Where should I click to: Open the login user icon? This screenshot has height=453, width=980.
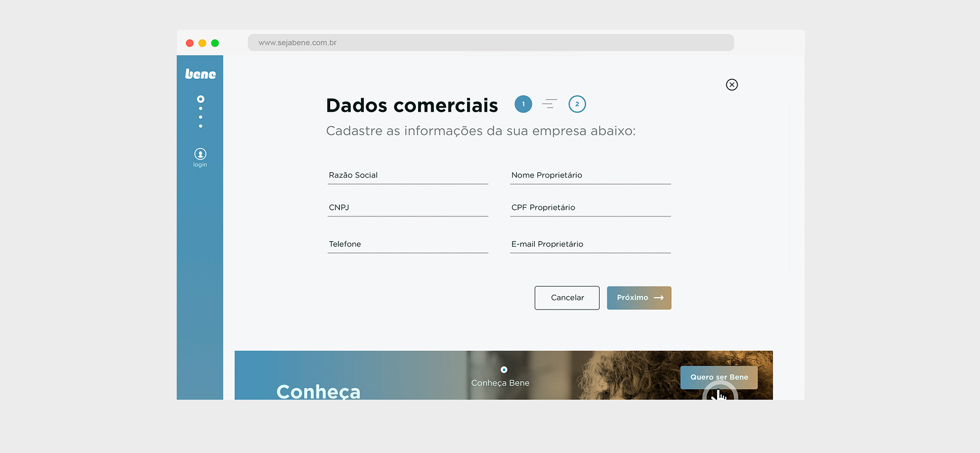click(200, 154)
